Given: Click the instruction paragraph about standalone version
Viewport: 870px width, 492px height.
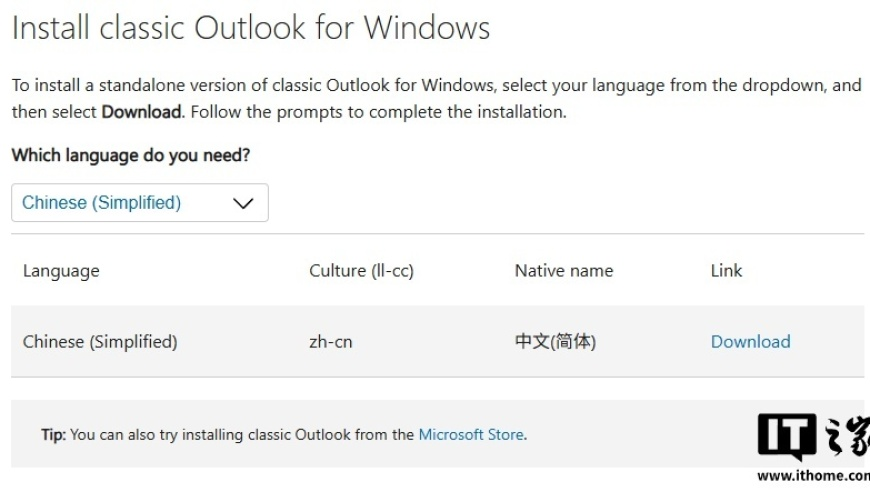Looking at the screenshot, I should click(x=436, y=99).
